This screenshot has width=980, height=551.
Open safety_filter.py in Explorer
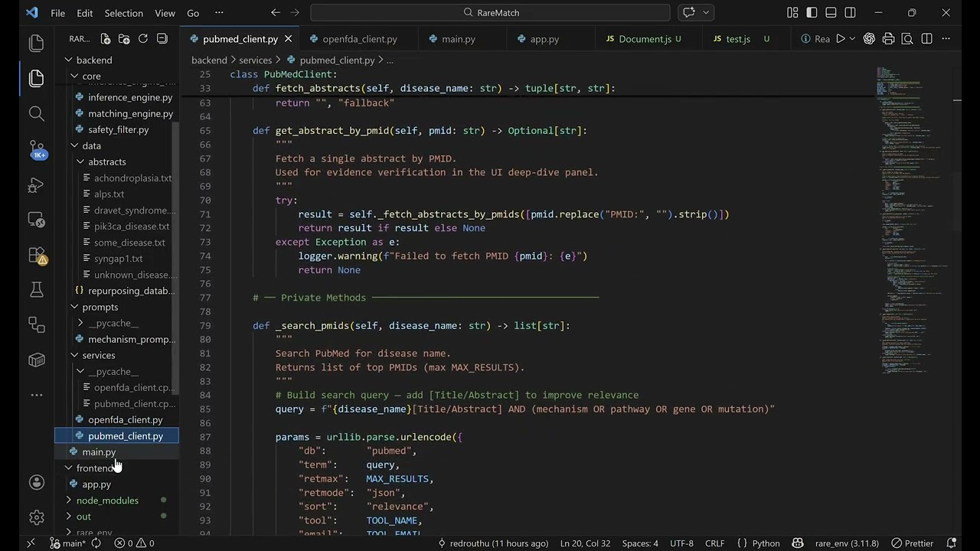pyautogui.click(x=119, y=129)
